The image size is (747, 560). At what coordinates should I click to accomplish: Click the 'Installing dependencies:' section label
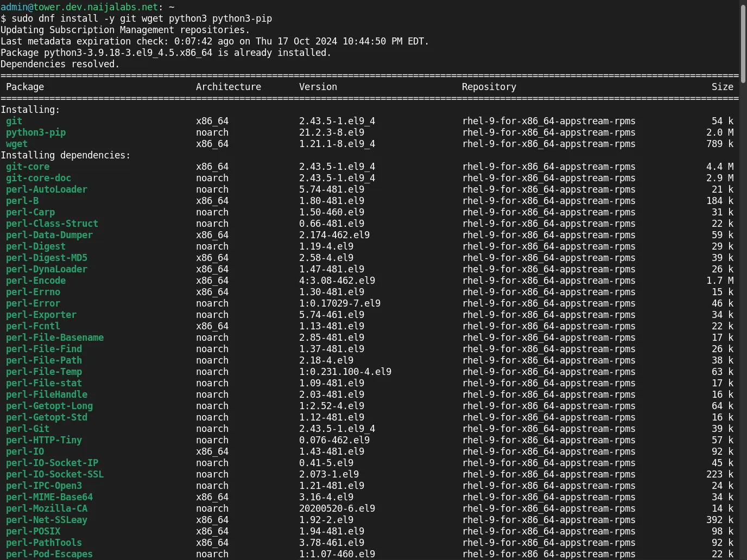66,155
